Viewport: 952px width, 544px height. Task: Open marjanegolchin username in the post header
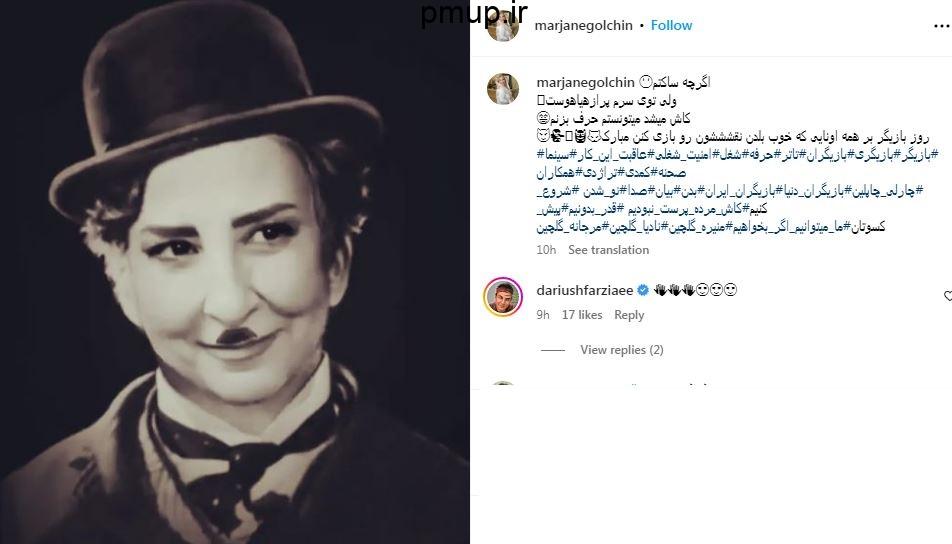click(583, 26)
